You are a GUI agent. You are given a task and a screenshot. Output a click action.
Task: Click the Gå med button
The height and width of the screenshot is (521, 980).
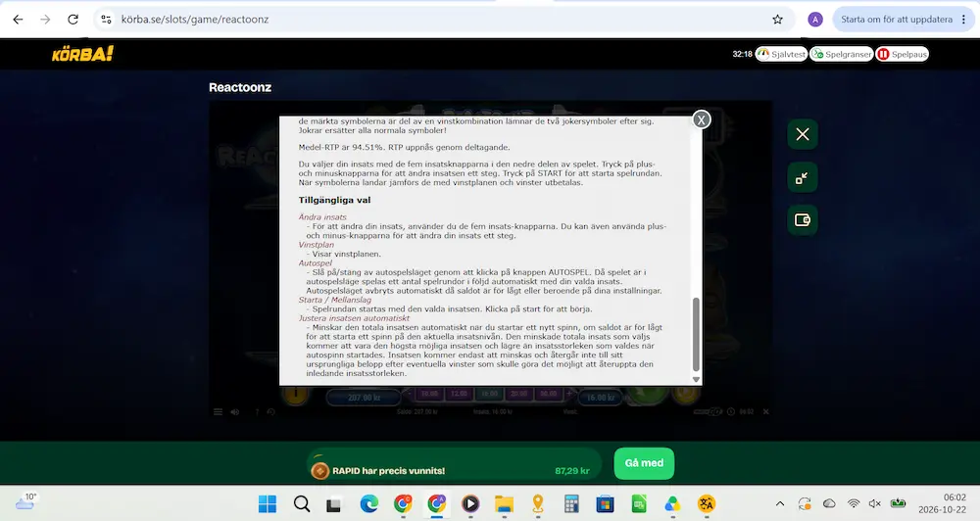tap(644, 463)
